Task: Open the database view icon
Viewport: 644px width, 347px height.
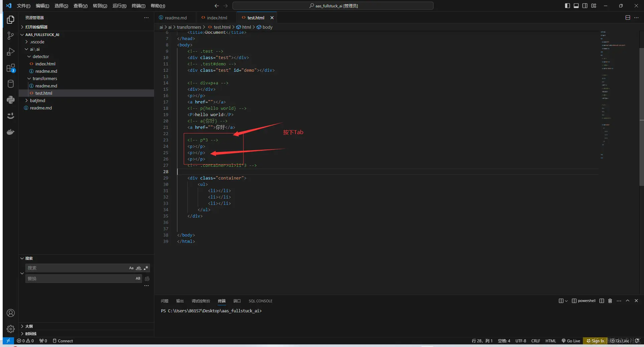Action: [x=11, y=84]
